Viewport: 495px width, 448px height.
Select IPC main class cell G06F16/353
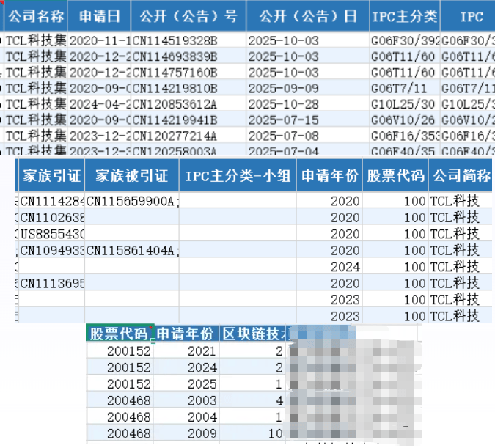tap(405, 136)
